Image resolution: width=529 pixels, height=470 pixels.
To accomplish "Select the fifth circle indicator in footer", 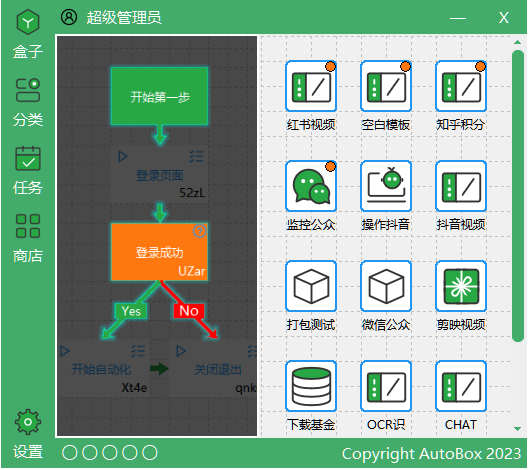I will (149, 453).
